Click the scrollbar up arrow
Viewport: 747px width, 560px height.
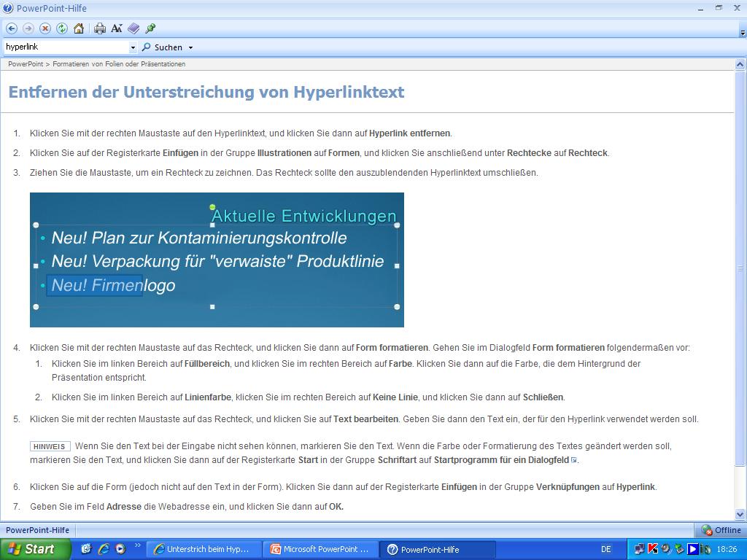point(740,64)
